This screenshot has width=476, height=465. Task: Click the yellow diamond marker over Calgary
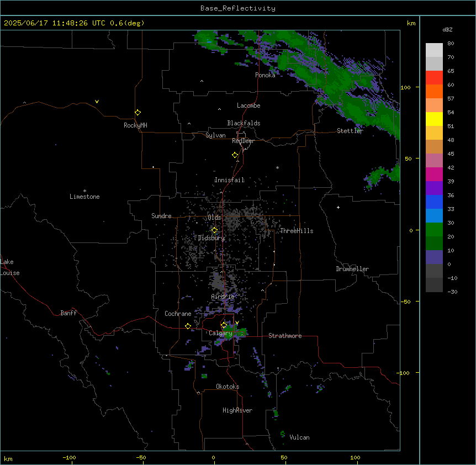coord(224,325)
